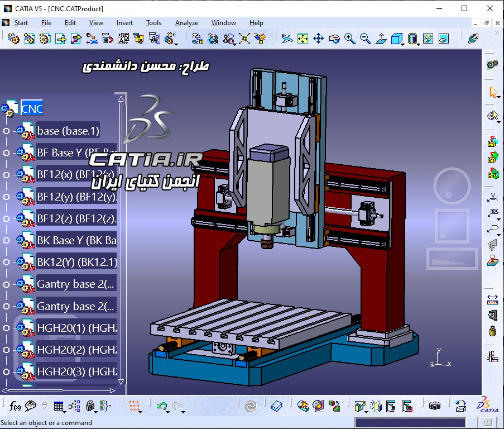Click the Zoom Out magnifier icon
This screenshot has height=429, width=504.
click(x=365, y=39)
